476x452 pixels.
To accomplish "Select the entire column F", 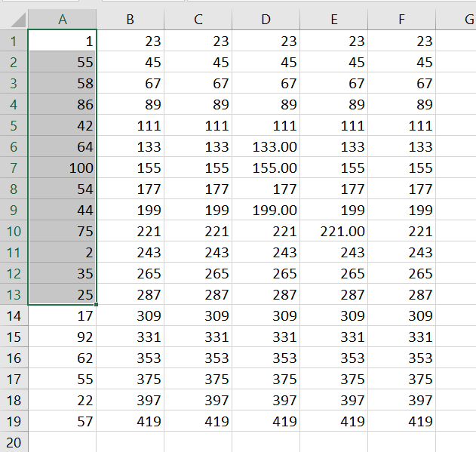I will (401, 20).
